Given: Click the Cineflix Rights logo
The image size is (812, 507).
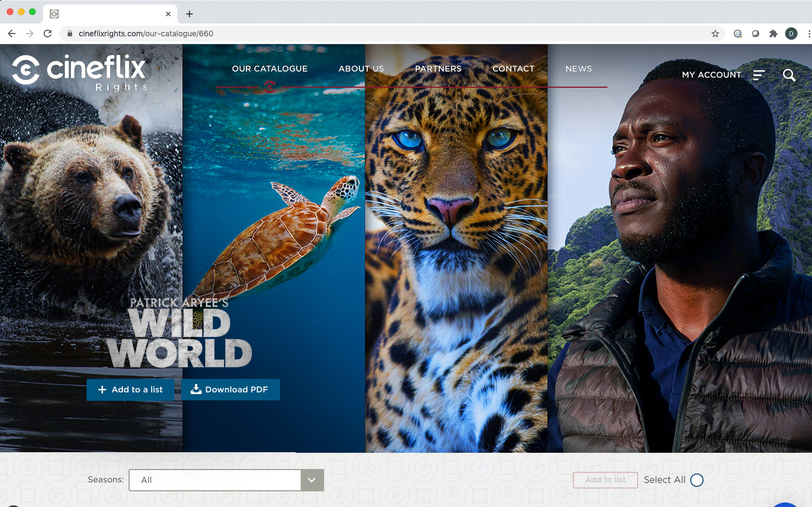Looking at the screenshot, I should click(80, 73).
